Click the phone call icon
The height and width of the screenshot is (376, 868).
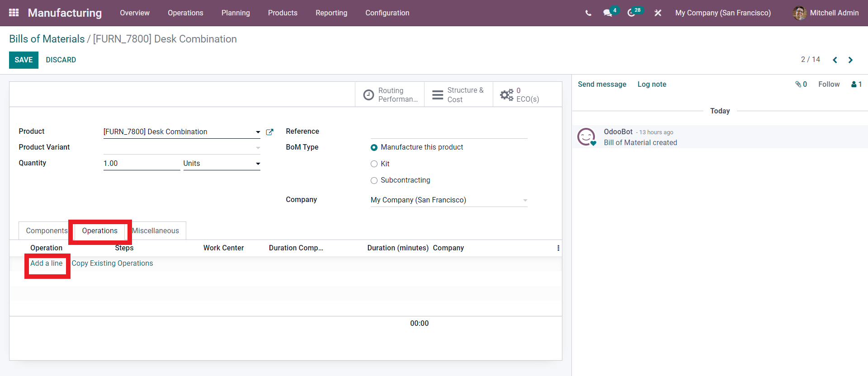[x=588, y=13]
